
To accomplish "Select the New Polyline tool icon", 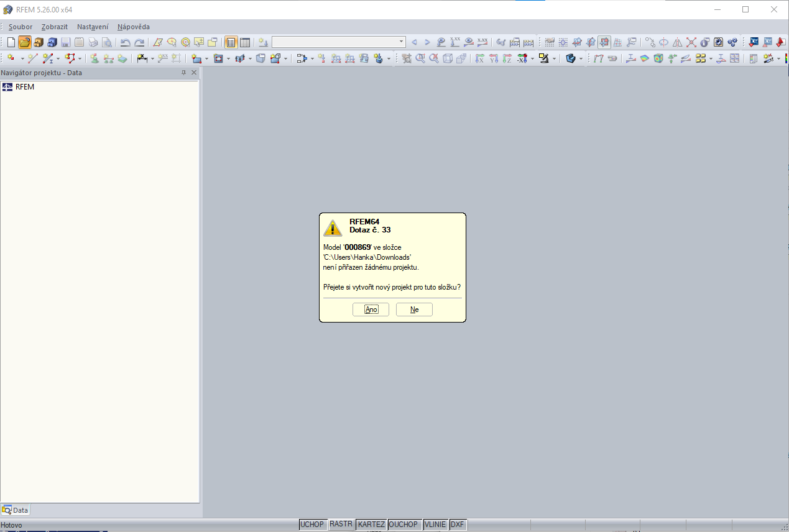I will tap(70, 58).
